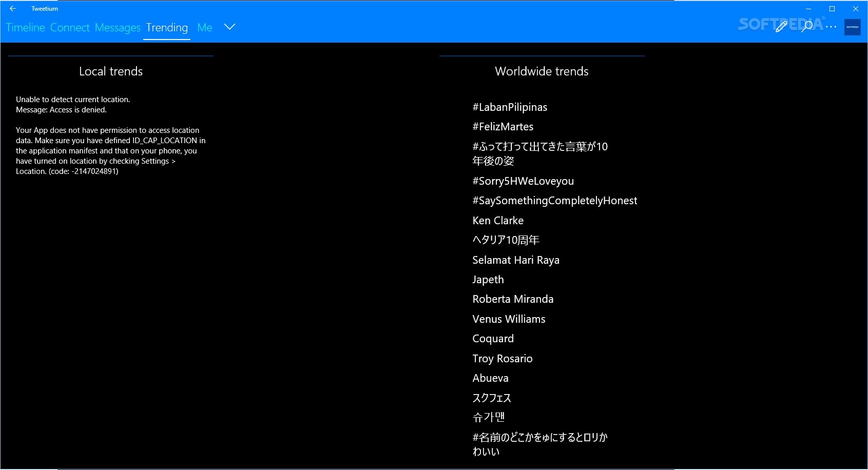Select the スクフェス trend
Viewport: 868px width, 470px height.
492,398
